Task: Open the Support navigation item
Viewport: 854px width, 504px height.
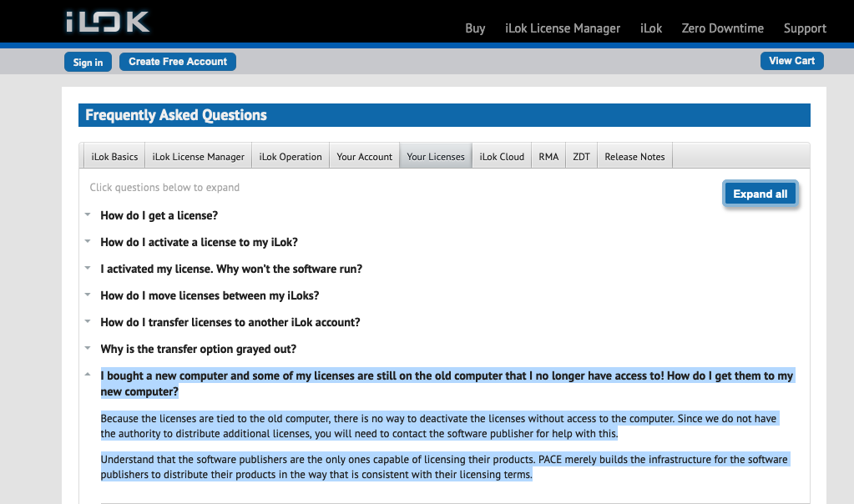Action: click(x=805, y=28)
